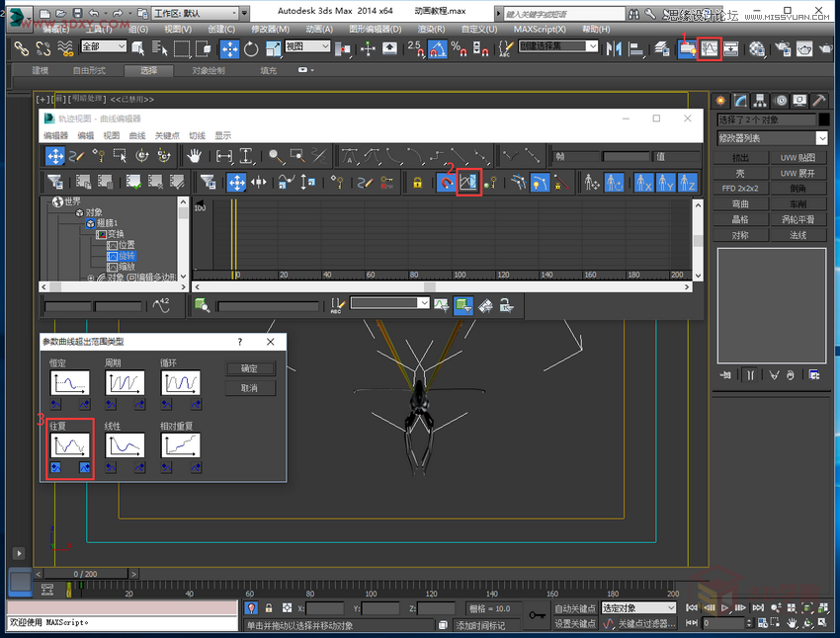Toggle the incoming arrow button under 往复
840x638 pixels.
[x=56, y=467]
